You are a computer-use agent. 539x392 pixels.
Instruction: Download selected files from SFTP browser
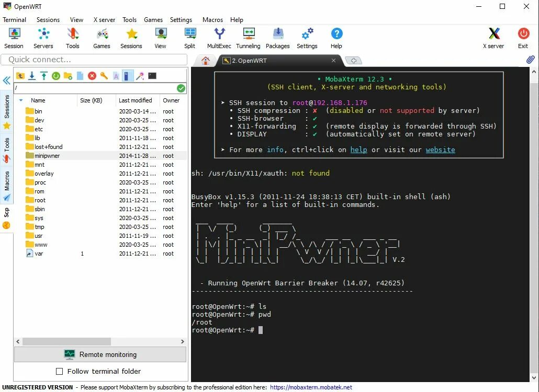[32, 76]
